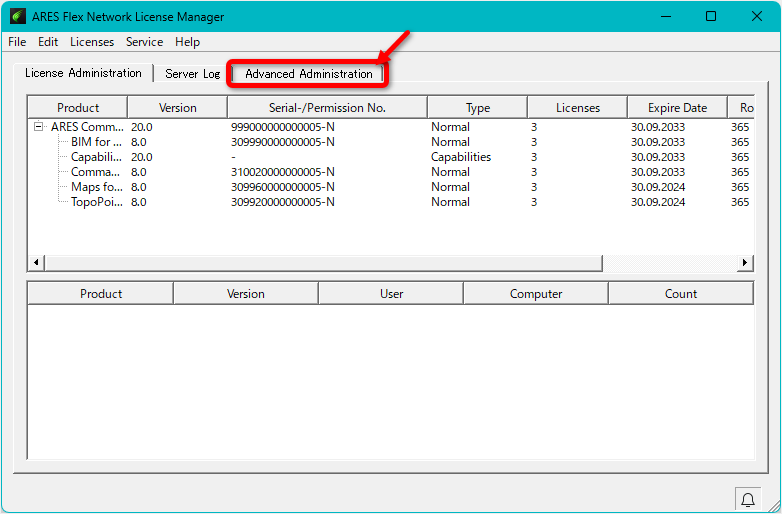Click TopoPoi... expire date 30.09.2024
This screenshot has height=514, width=782.
pos(658,201)
